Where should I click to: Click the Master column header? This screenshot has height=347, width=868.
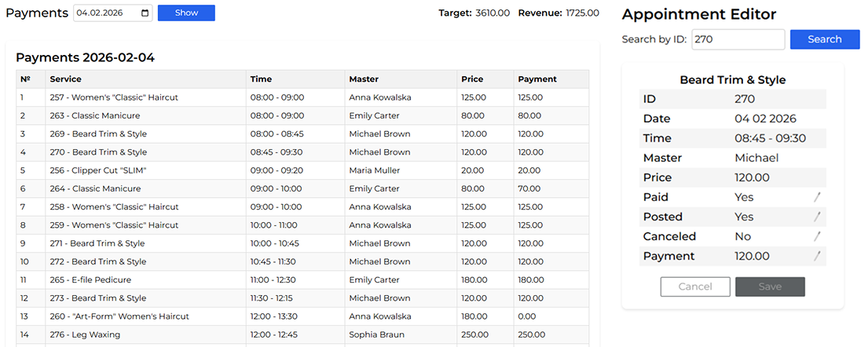pyautogui.click(x=364, y=79)
